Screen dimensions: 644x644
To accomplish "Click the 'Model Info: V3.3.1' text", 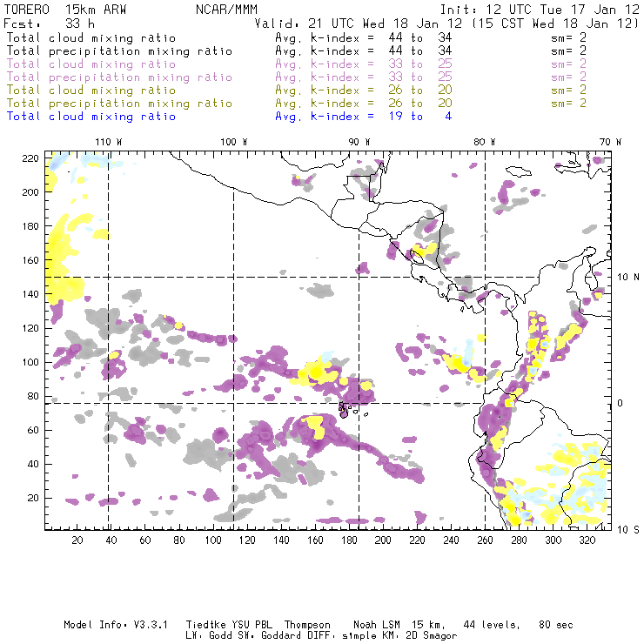I will click(x=116, y=625).
